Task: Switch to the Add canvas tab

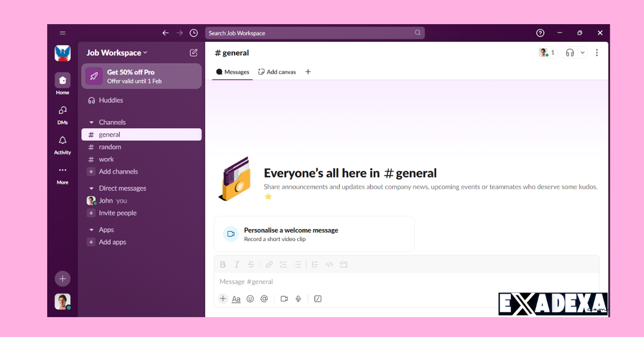Action: (x=277, y=71)
